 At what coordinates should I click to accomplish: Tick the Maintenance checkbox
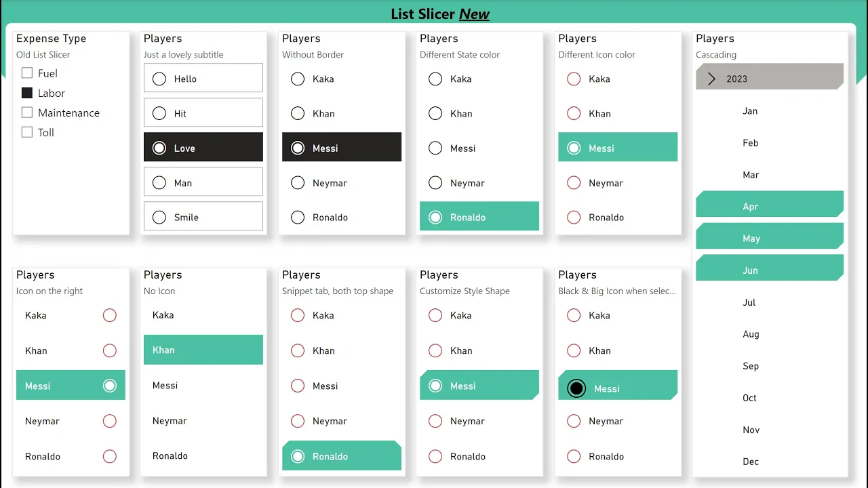27,113
